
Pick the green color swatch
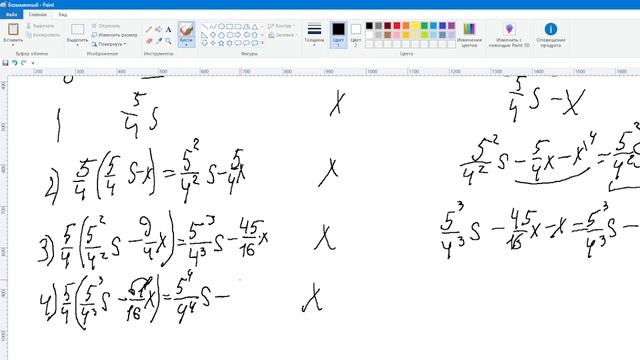coord(424,26)
